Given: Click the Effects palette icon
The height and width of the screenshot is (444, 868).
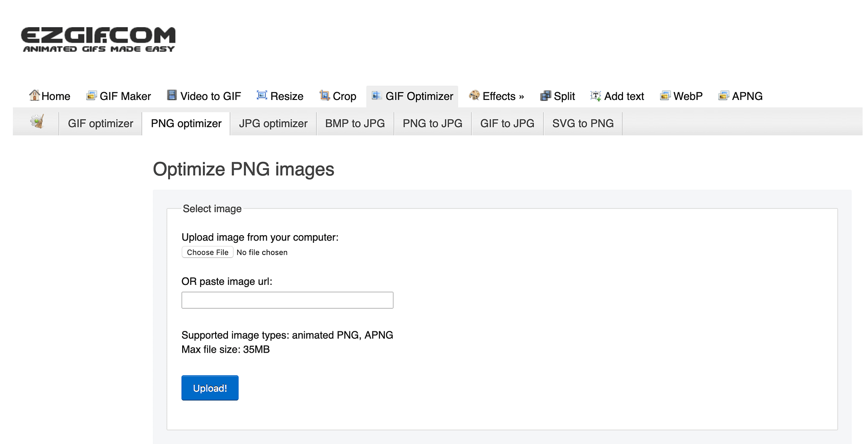Looking at the screenshot, I should 474,95.
